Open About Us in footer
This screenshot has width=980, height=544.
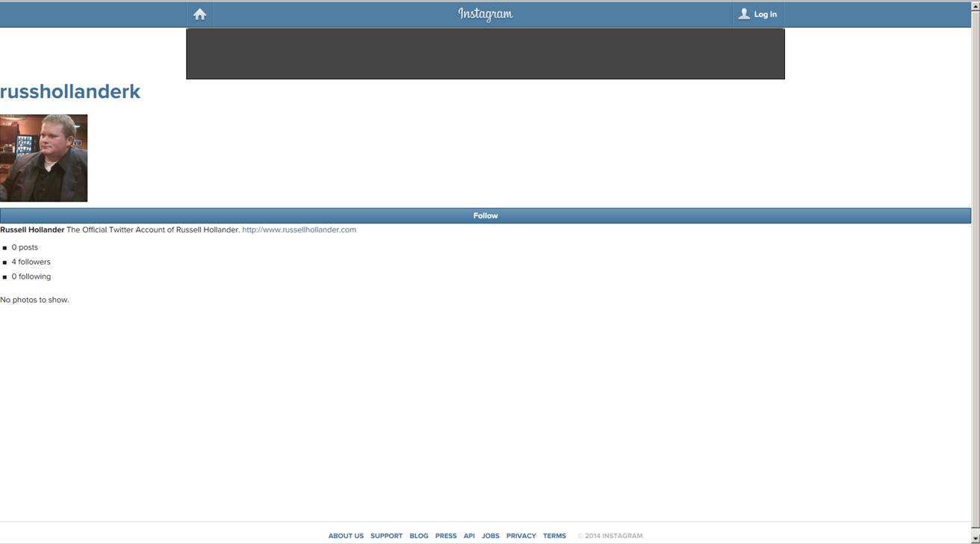pos(346,536)
